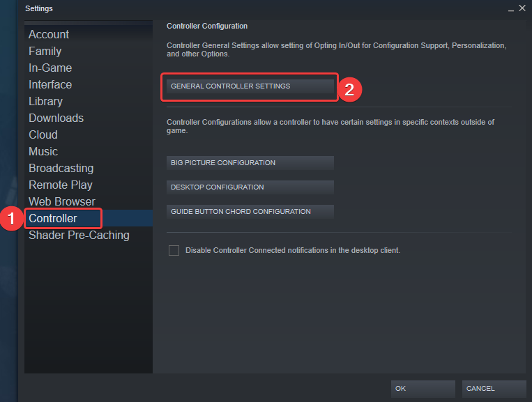Open Guide Button Chord Configuration
The width and height of the screenshot is (532, 402).
(250, 212)
